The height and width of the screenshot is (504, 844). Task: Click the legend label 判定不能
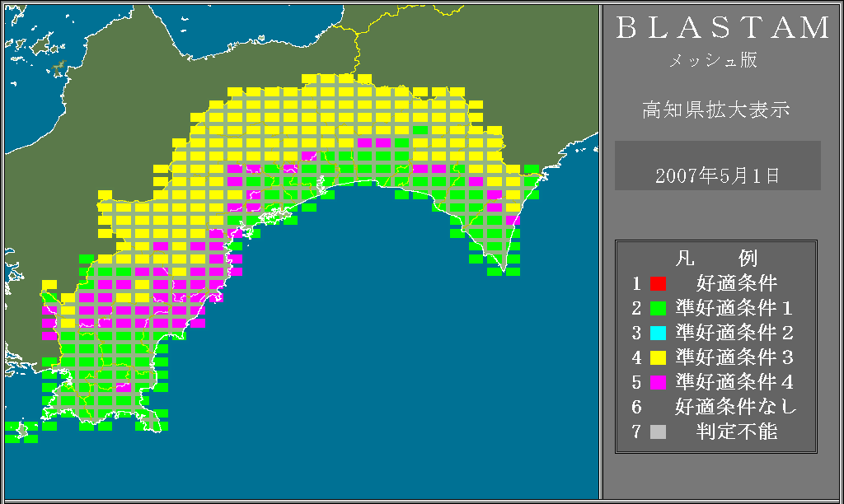(x=737, y=432)
